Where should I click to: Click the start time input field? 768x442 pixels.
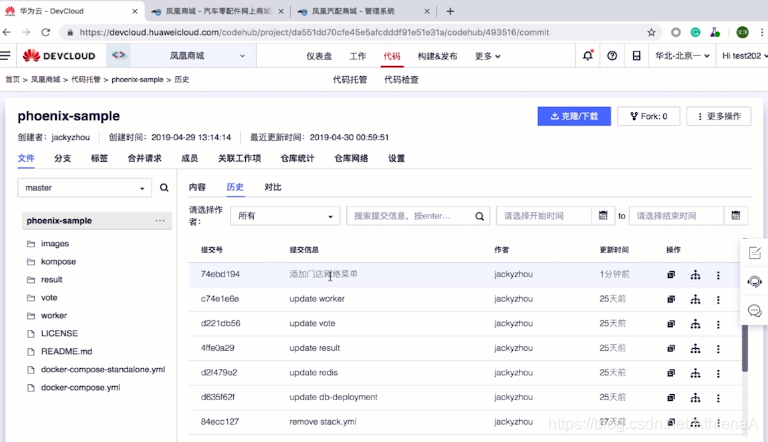pos(544,216)
